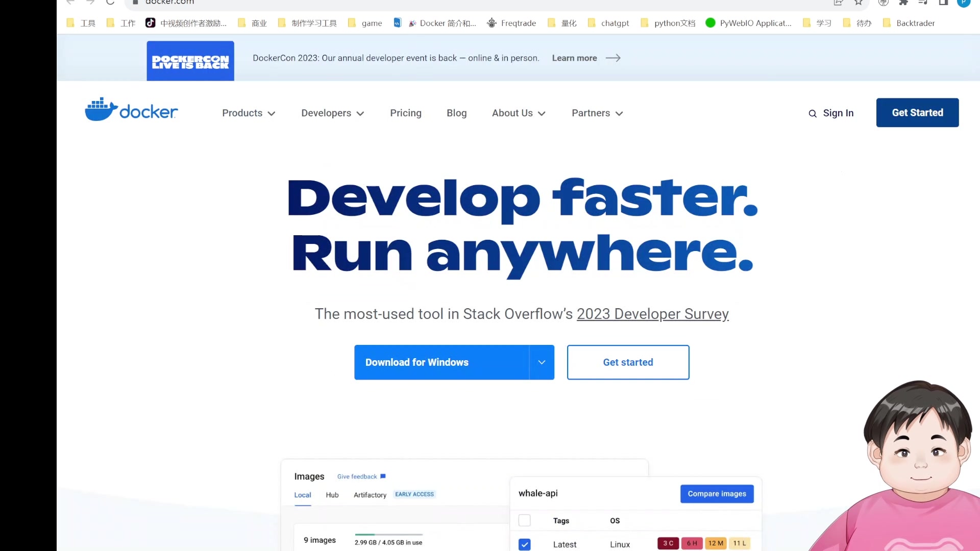This screenshot has height=551, width=980.
Task: Expand the About Us menu
Action: pyautogui.click(x=519, y=113)
